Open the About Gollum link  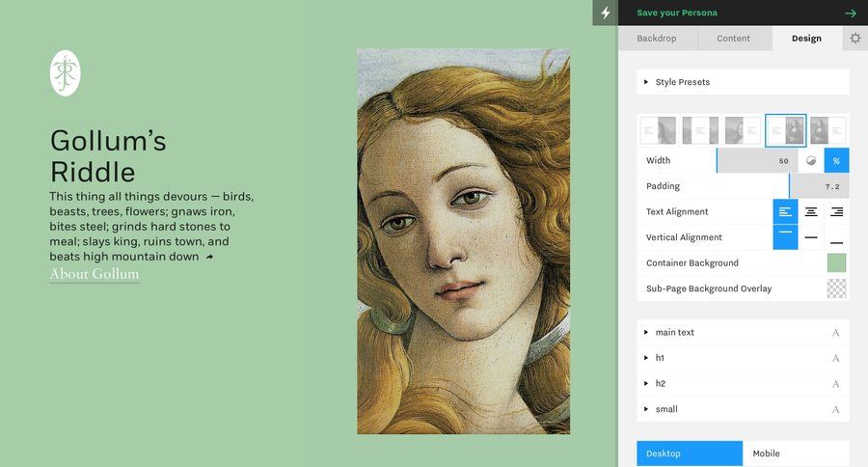95,274
